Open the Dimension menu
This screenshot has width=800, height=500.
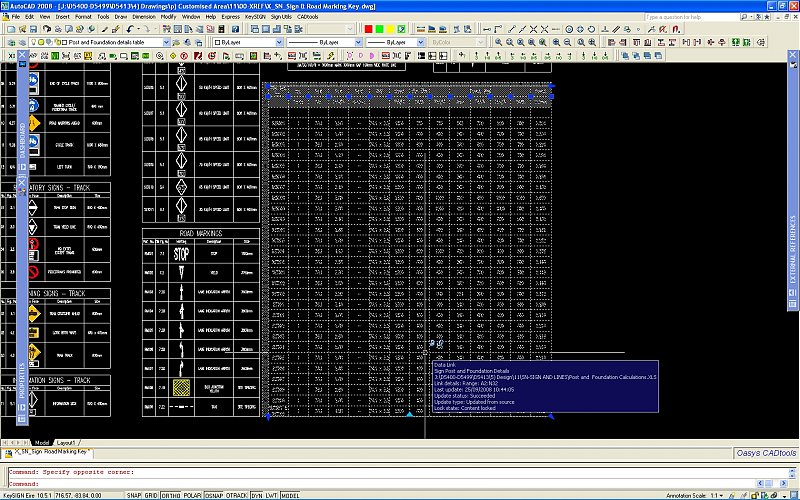click(144, 17)
